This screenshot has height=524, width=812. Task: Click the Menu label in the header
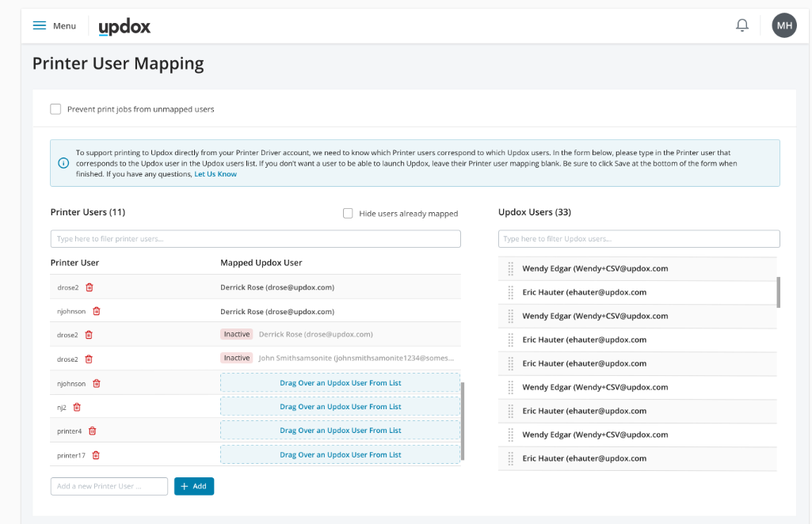pos(64,26)
